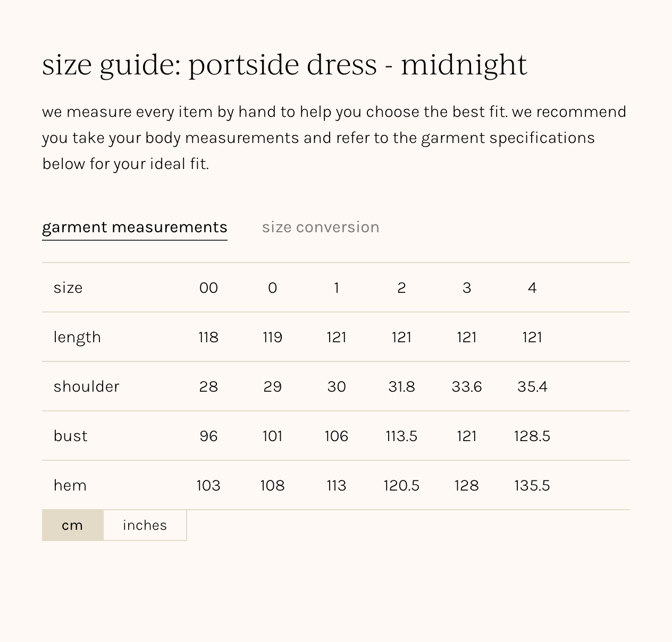The image size is (672, 642).
Task: Click the size 3 column header
Action: (x=466, y=288)
